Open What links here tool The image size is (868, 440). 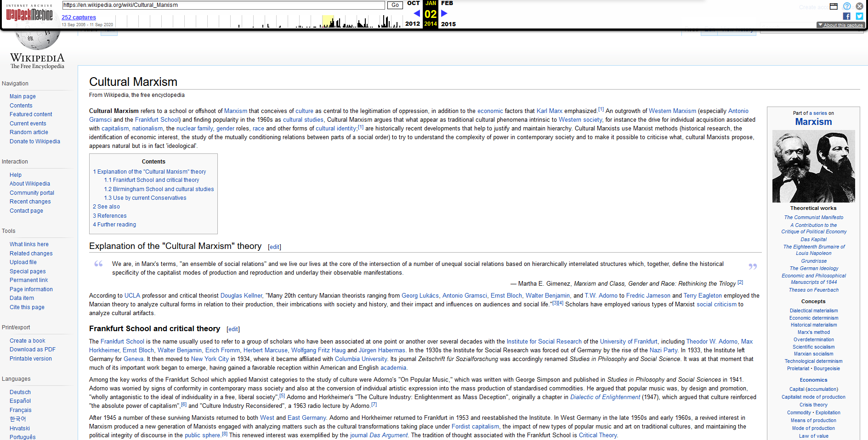click(x=29, y=244)
